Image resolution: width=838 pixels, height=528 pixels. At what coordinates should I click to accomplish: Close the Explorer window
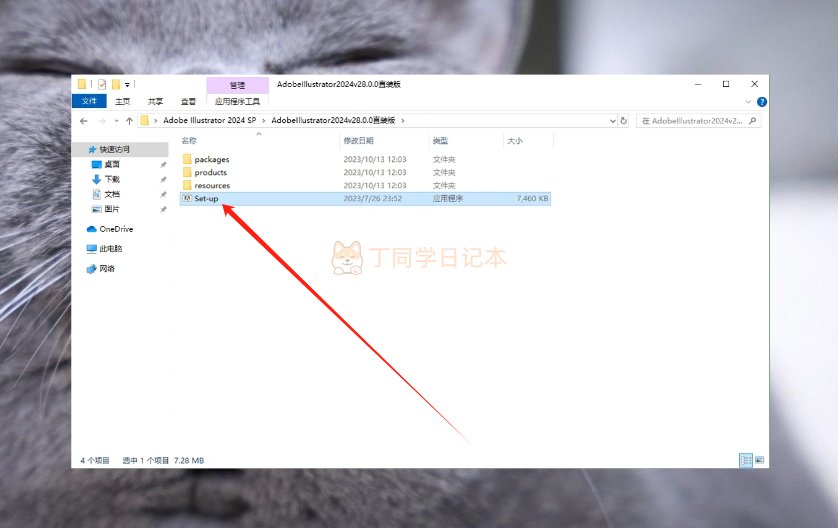754,84
